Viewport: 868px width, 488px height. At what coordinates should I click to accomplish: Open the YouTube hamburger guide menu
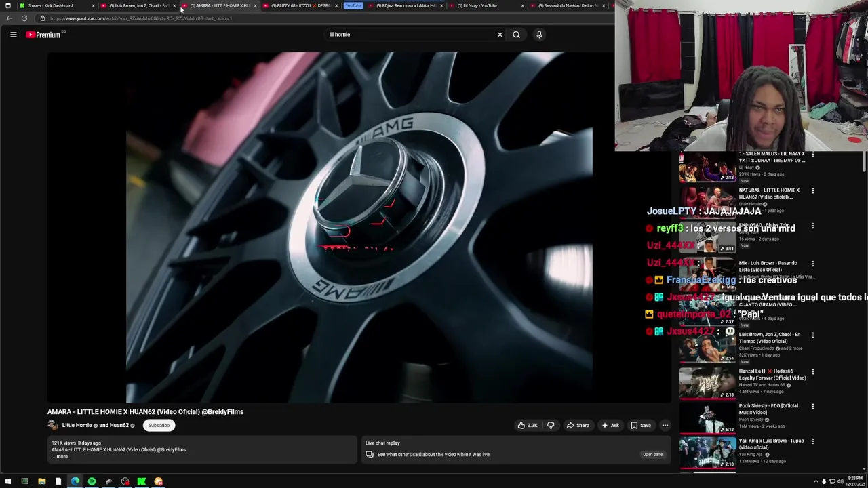coord(13,35)
